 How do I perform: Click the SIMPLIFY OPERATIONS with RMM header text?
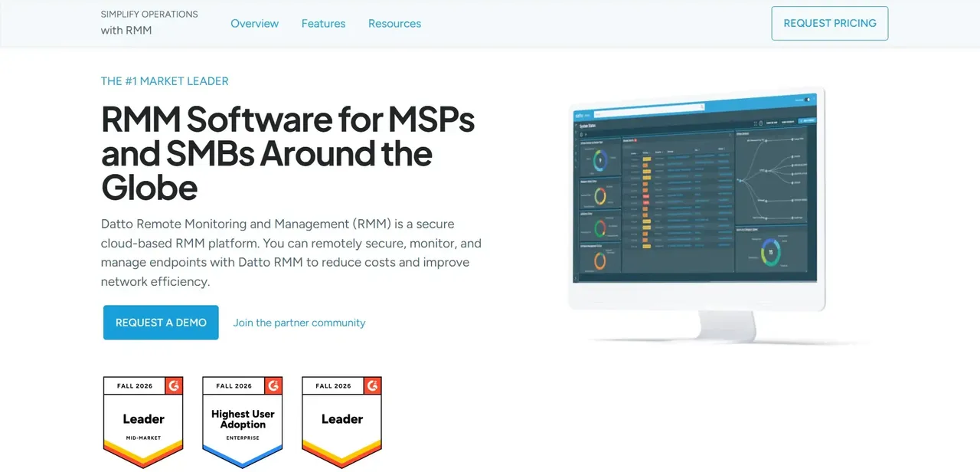point(149,22)
